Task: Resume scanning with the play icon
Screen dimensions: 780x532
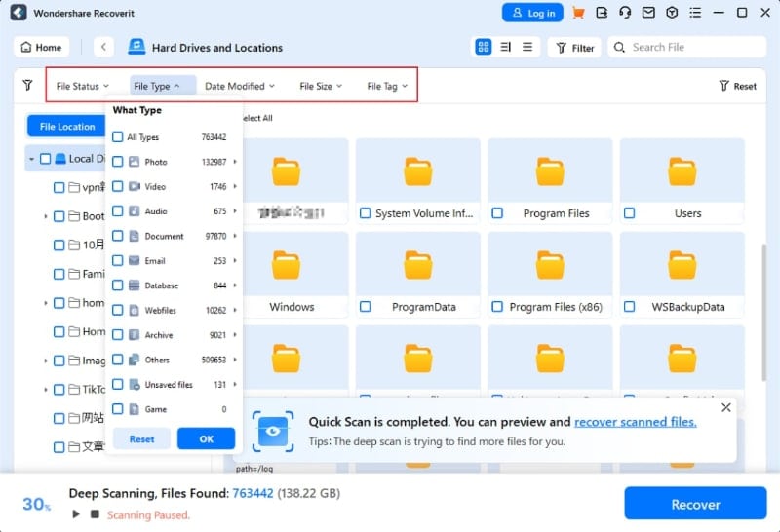Action: point(76,513)
